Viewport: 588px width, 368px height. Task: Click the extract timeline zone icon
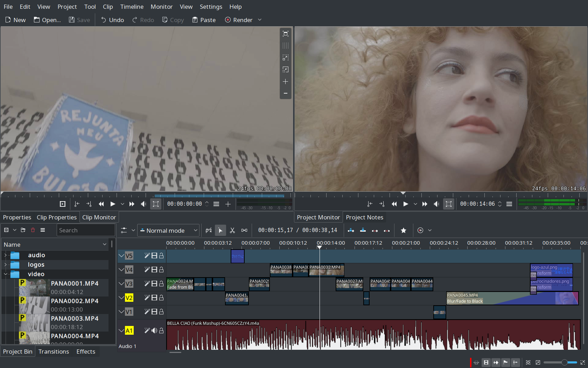pyautogui.click(x=375, y=230)
